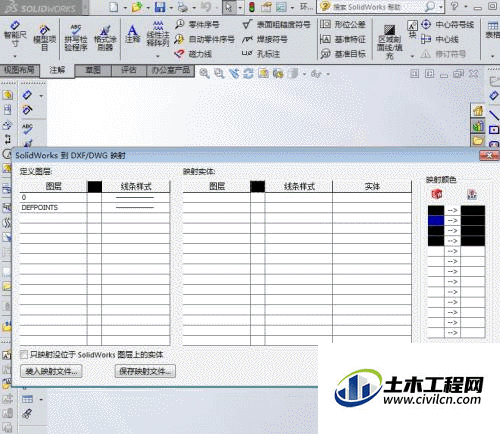Expand the Smart Dimension (智能尺寸) ribbon dropdown arrow
This screenshot has width=500, height=434.
pyautogui.click(x=15, y=56)
